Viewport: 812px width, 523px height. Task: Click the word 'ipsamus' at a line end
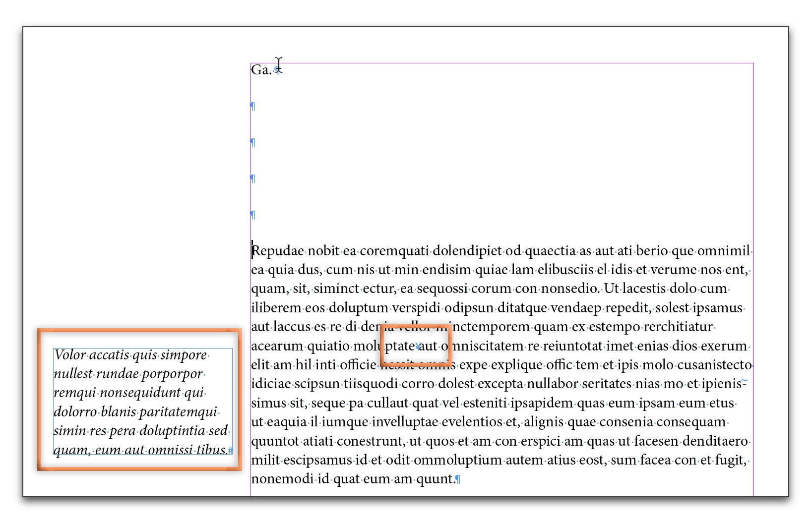(x=718, y=308)
